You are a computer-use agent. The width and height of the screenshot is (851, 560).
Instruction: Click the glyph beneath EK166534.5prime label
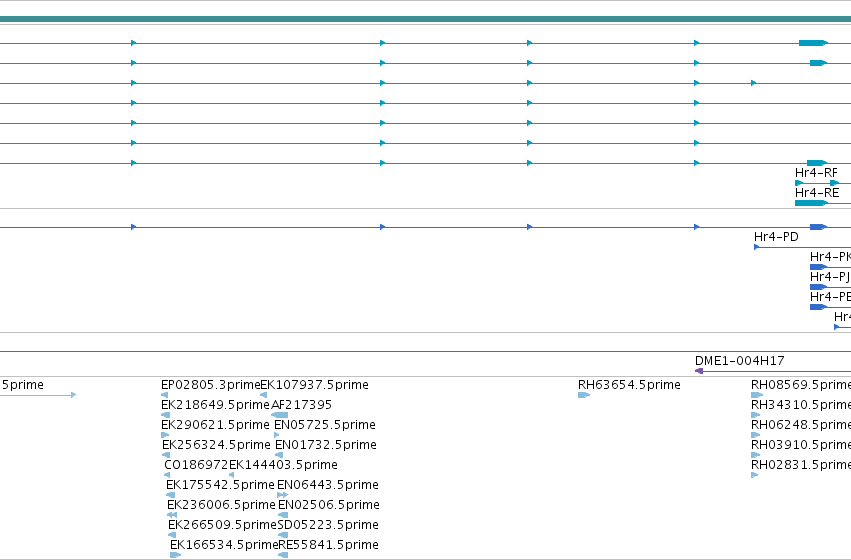click(x=175, y=555)
